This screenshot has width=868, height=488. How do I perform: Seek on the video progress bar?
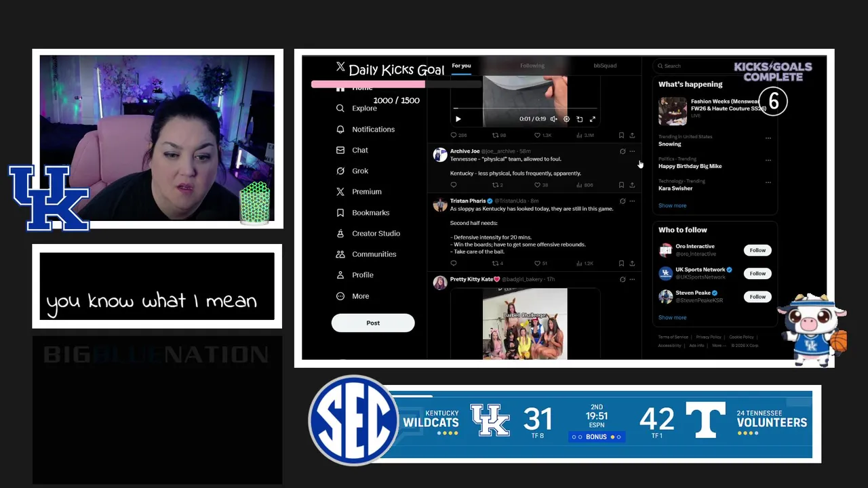[x=526, y=108]
